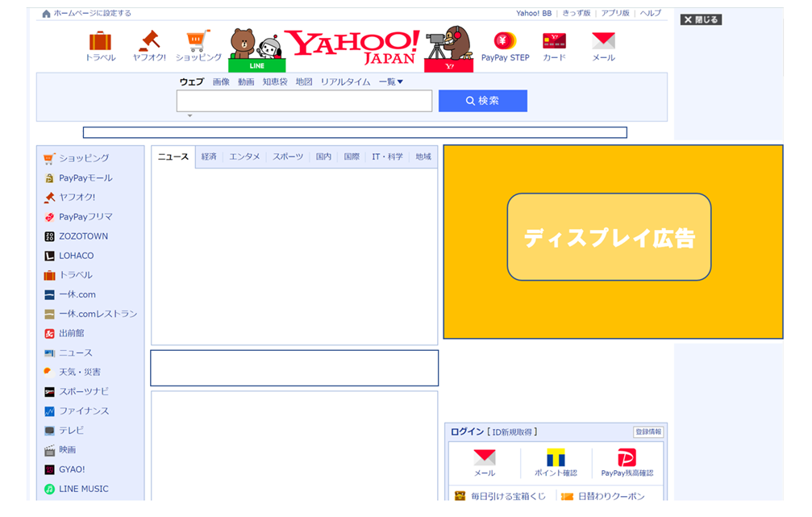The image size is (812, 517).
Task: Select the 地図 search tab
Action: tap(304, 81)
